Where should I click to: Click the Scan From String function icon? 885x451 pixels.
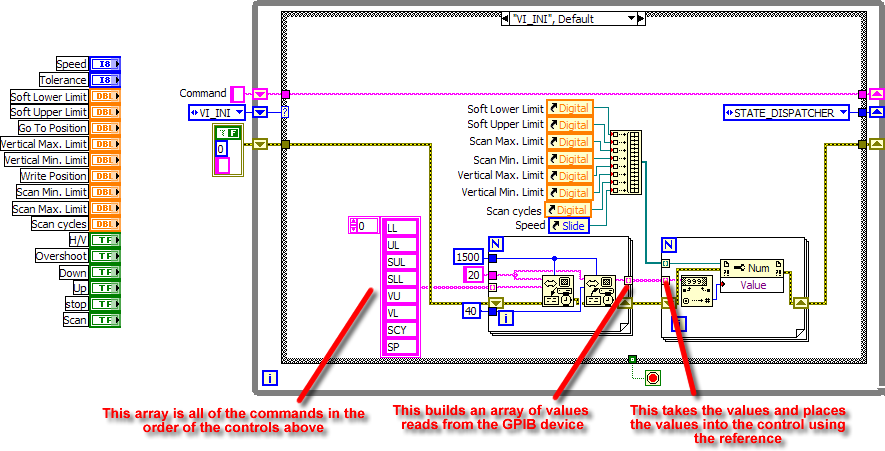[696, 291]
